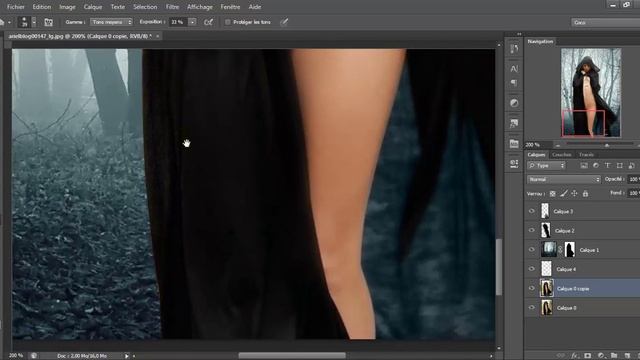Screen dimensions: 640x360
Task: Filter layers by adjustment layers icon
Action: 596,166
